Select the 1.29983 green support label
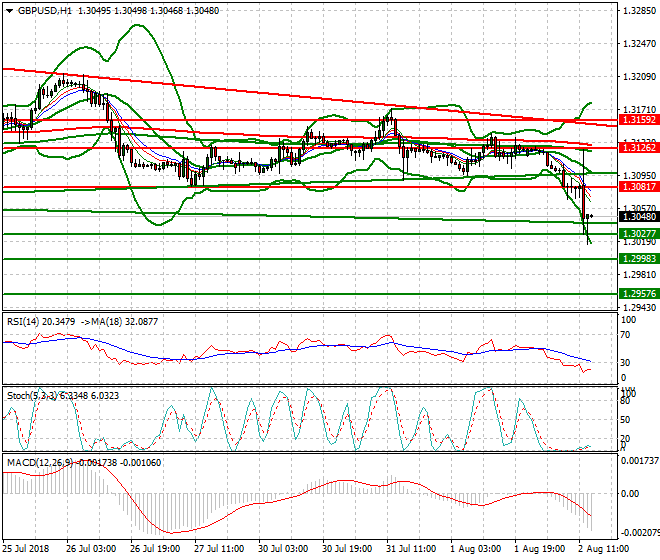The width and height of the screenshot is (660, 560). (639, 259)
